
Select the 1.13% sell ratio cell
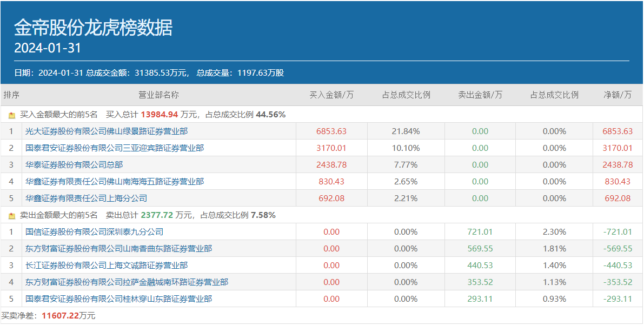(554, 282)
